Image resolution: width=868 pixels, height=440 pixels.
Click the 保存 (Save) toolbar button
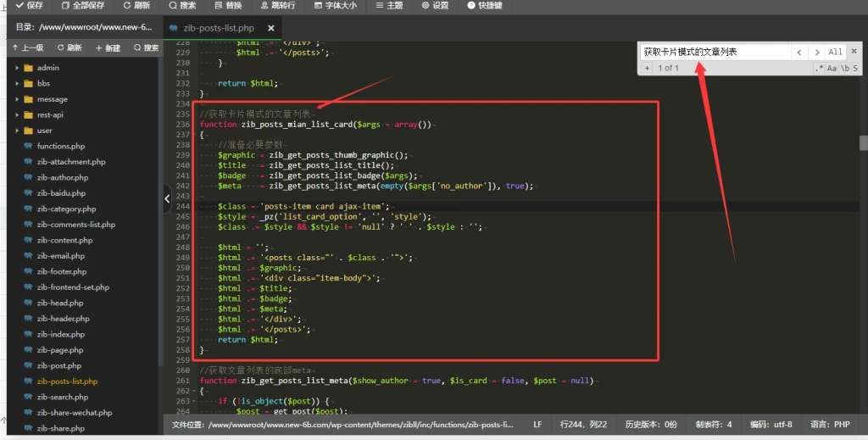click(29, 5)
